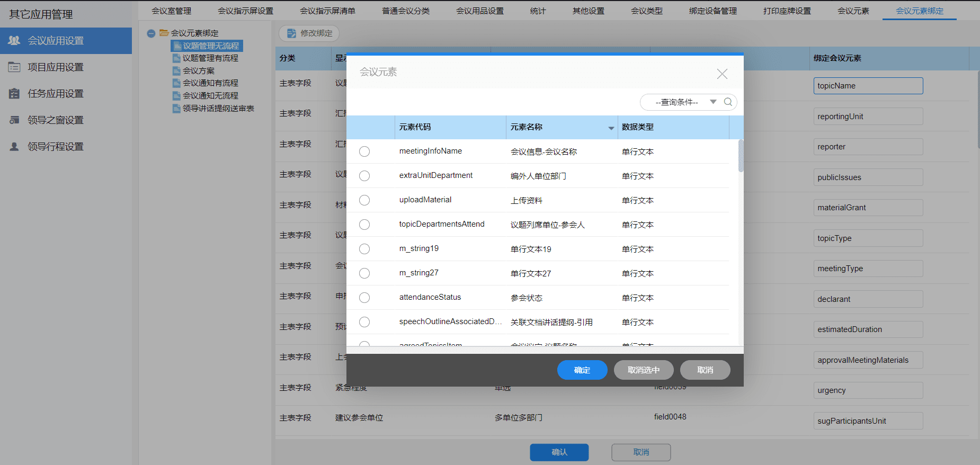Click the 会议应用设置 people icon
Viewport: 980px width, 465px height.
[x=14, y=40]
